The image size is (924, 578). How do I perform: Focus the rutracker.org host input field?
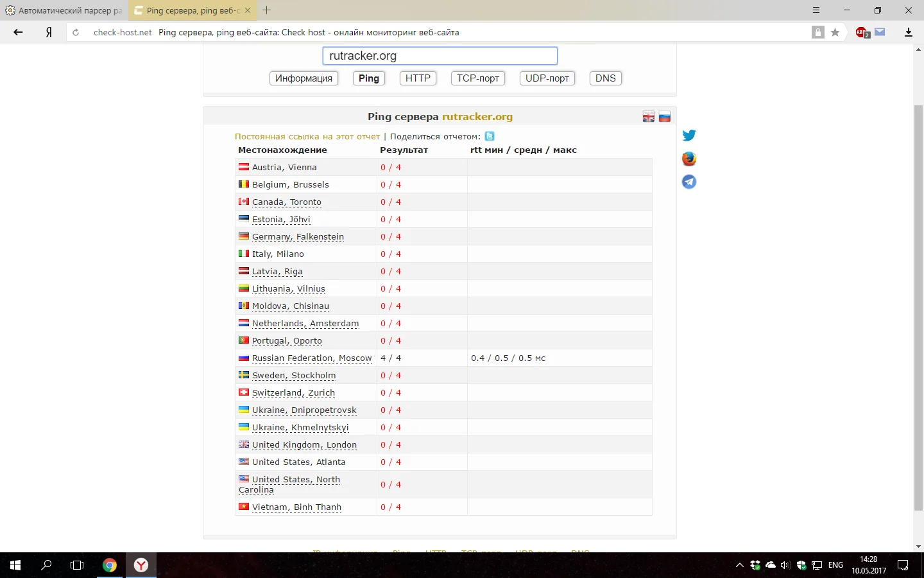(440, 56)
